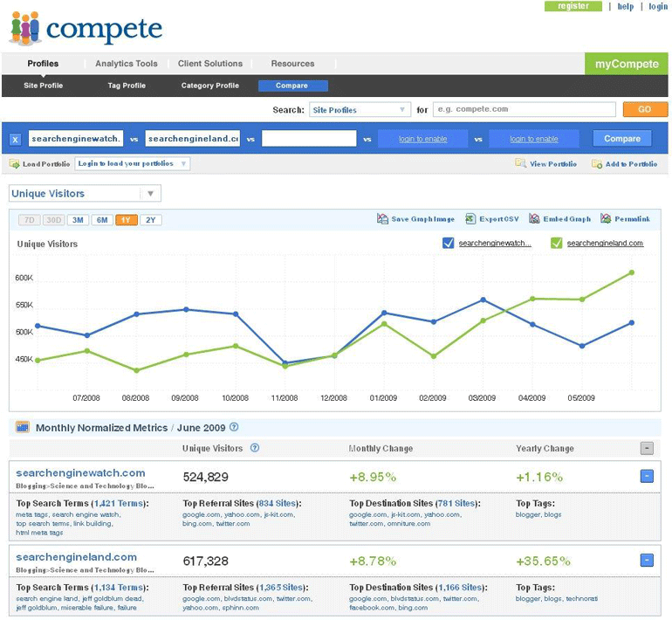
Task: Open the Client Solutions tab
Action: coord(210,64)
